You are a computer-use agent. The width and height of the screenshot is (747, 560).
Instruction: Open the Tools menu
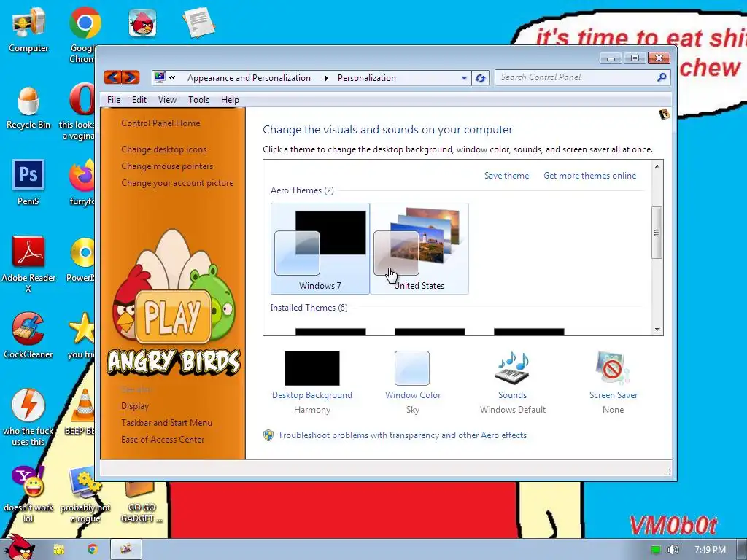tap(198, 99)
